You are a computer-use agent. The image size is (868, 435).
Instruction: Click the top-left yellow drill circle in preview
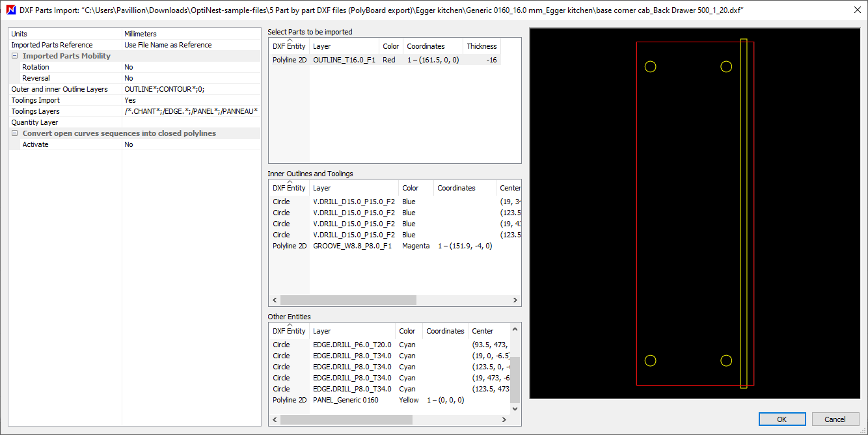[650, 66]
